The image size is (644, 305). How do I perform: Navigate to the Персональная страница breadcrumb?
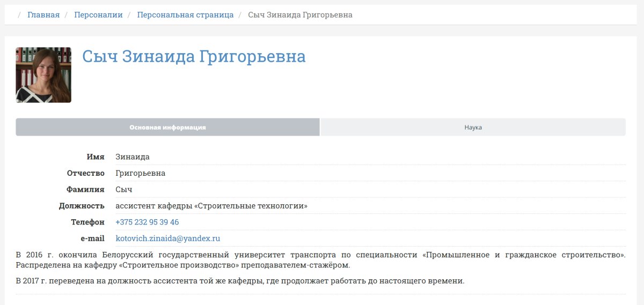click(x=185, y=15)
